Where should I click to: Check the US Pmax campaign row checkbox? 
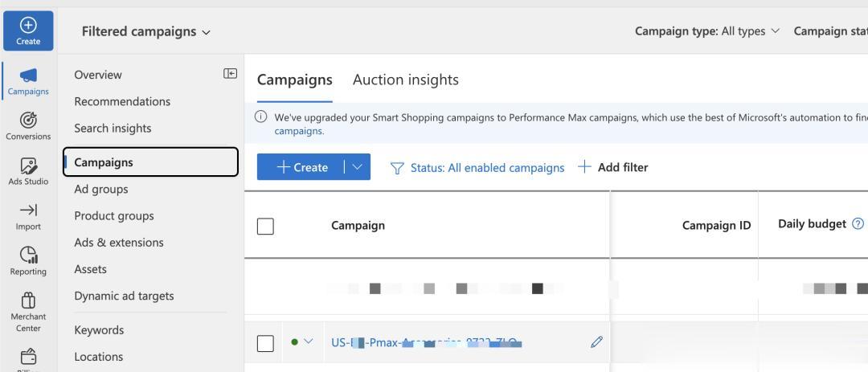[266, 343]
